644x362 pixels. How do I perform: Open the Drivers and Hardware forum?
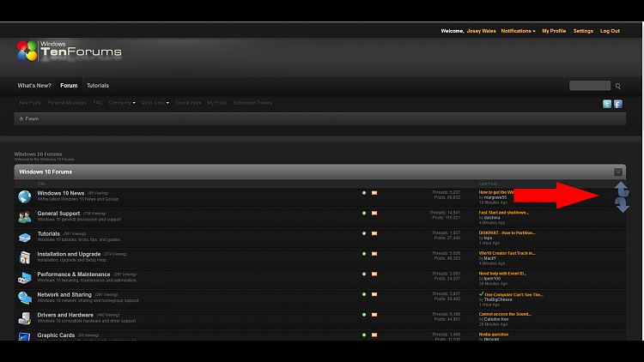[x=65, y=315]
